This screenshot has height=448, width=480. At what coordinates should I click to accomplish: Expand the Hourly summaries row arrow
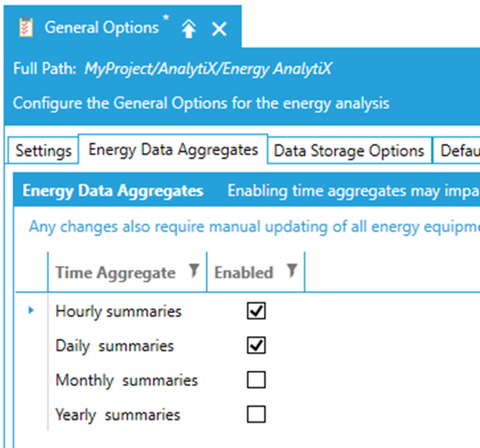(31, 311)
